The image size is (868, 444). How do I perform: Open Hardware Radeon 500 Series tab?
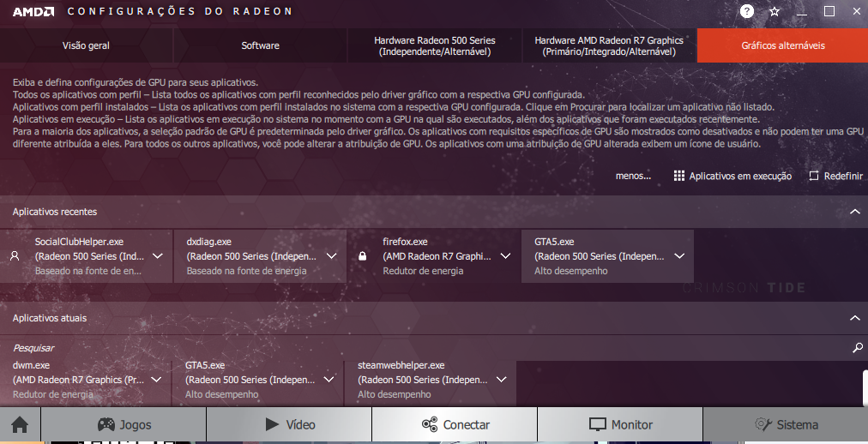435,45
